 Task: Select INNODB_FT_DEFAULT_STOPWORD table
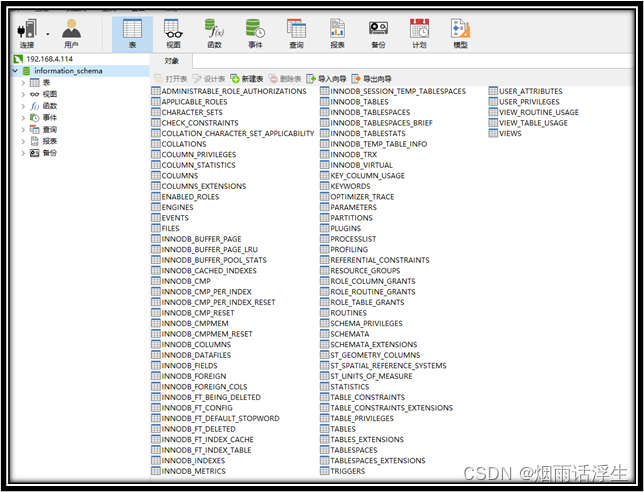pyautogui.click(x=215, y=418)
